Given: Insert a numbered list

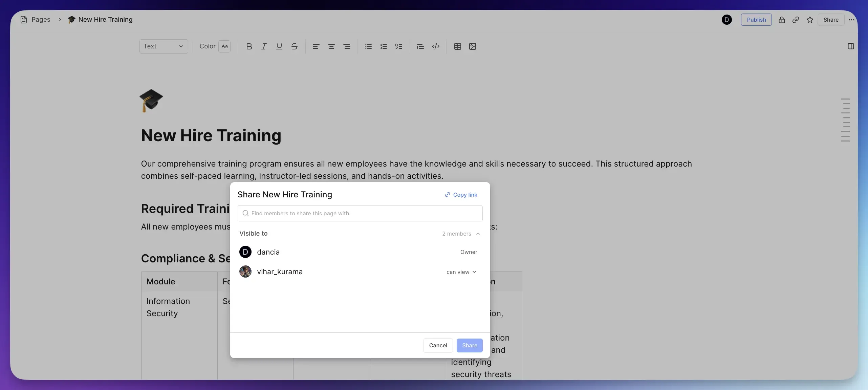Looking at the screenshot, I should tap(383, 46).
